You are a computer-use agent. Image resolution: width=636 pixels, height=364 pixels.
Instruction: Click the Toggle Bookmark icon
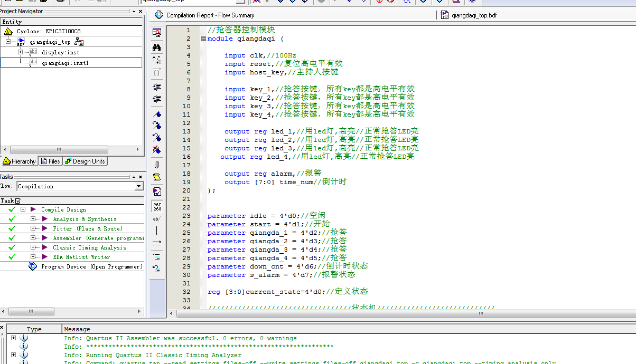157,114
